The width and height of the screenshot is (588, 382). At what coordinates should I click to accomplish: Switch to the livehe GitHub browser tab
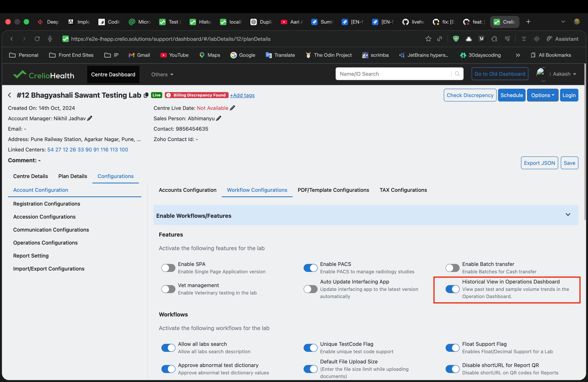(413, 22)
